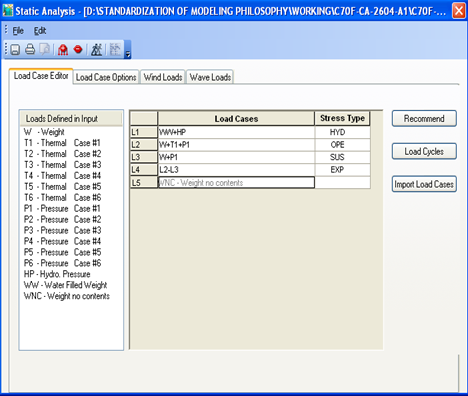
Task: Open the File menu
Action: click(x=18, y=31)
